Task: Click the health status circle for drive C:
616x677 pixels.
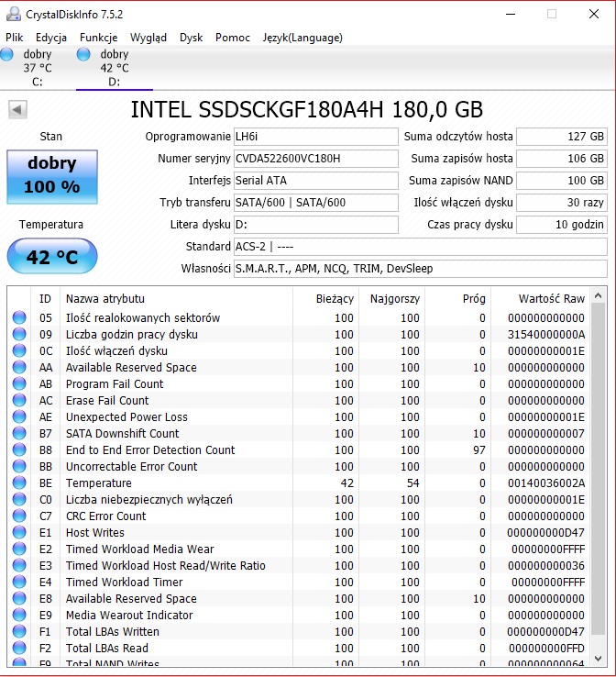Action: click(x=6, y=54)
